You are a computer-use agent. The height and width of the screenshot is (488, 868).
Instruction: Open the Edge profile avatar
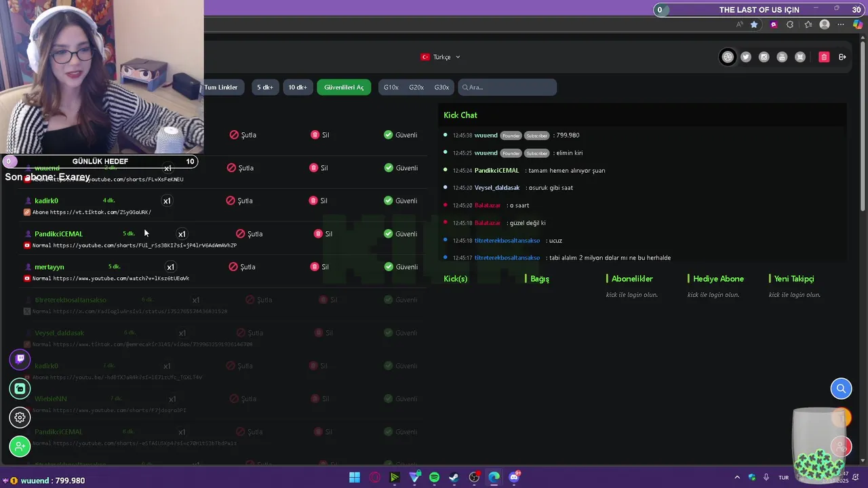[825, 24]
